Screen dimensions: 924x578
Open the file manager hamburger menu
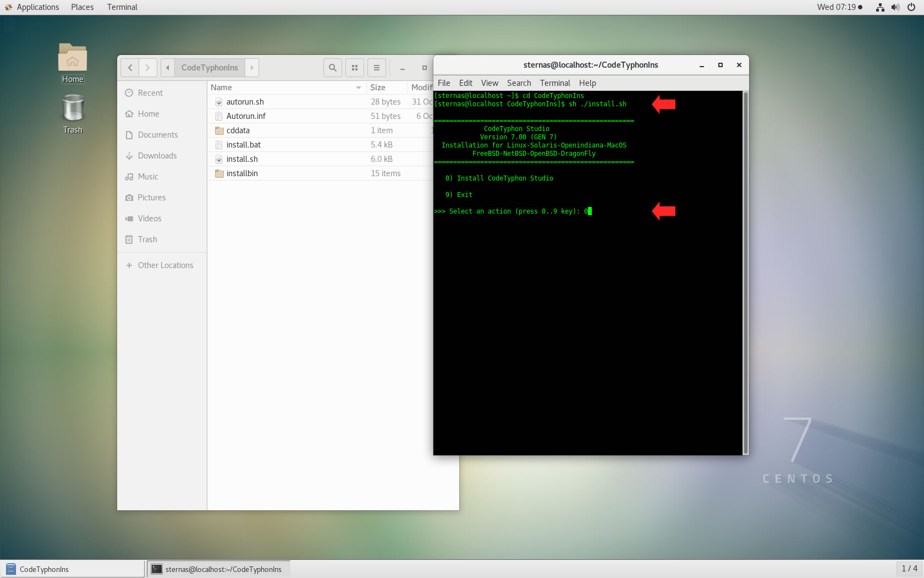(377, 68)
